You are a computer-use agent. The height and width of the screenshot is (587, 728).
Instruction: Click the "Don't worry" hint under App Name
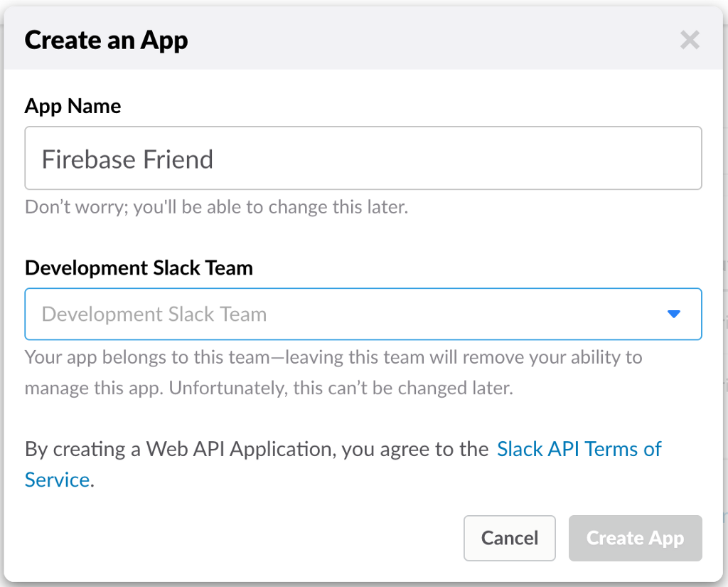point(216,207)
